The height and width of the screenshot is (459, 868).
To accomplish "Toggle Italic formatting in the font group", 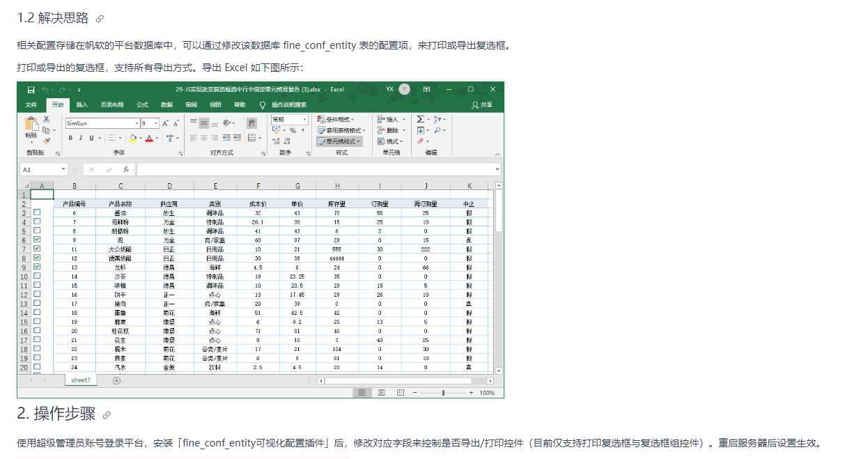I will coord(81,138).
